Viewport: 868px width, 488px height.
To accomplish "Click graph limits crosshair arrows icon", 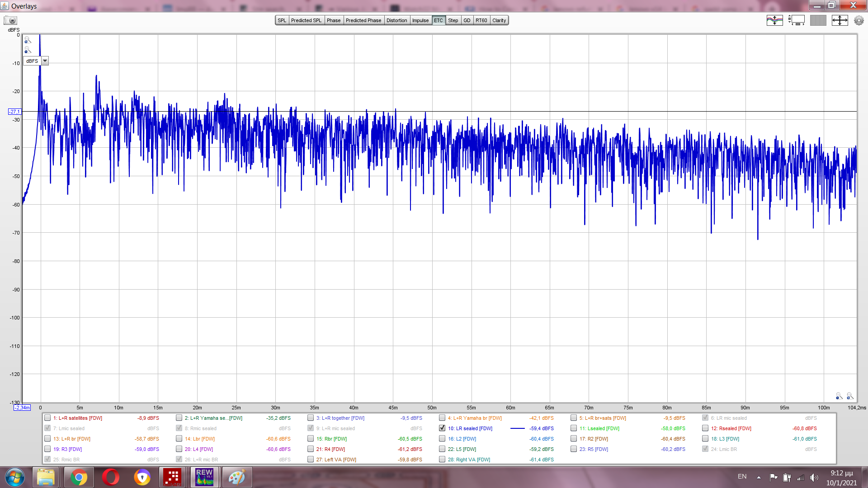I will (840, 20).
